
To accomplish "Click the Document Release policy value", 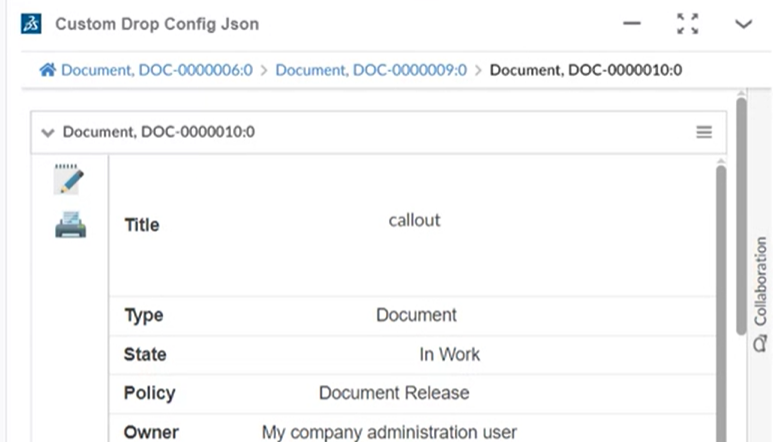I will point(393,393).
